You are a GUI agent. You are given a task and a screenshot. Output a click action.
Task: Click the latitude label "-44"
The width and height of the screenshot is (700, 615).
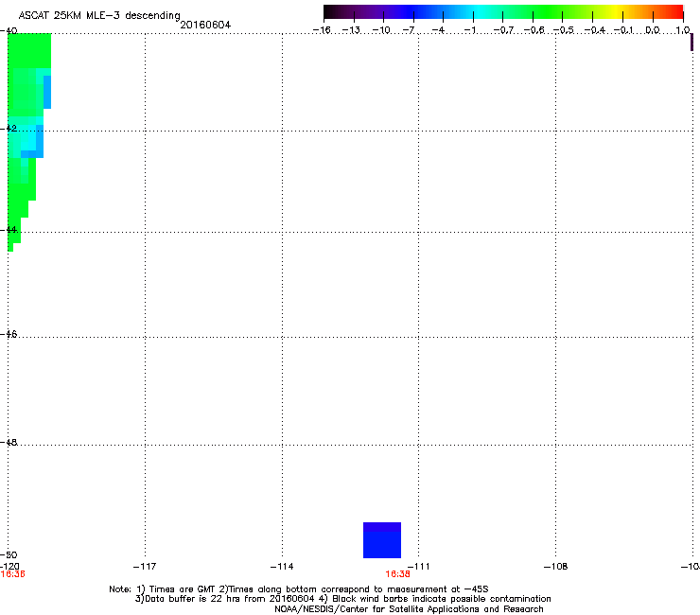coord(9,230)
